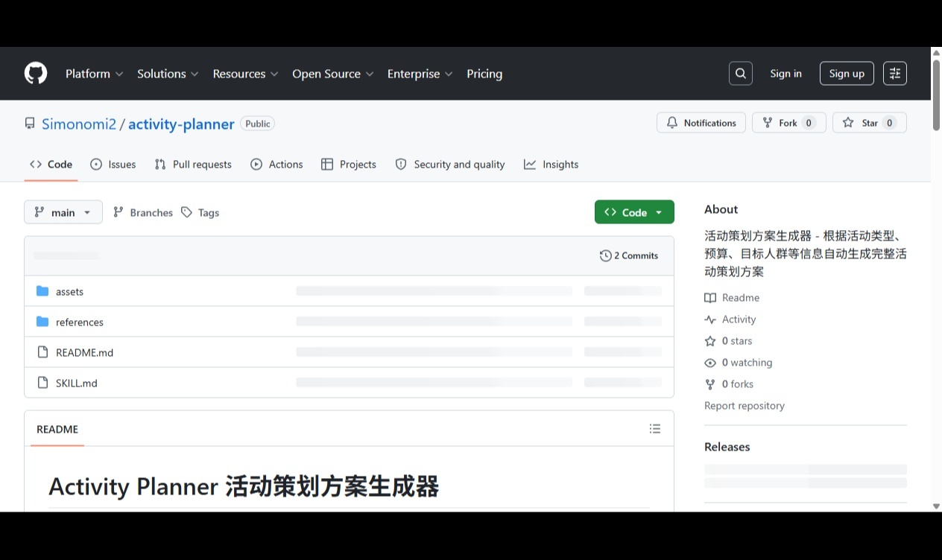Expand the Solutions menu

(168, 74)
